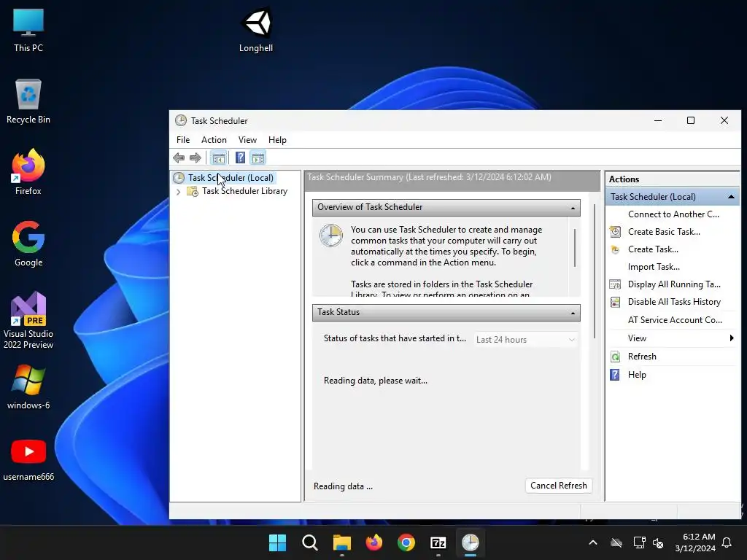This screenshot has width=747, height=560.
Task: Open the Windows Start button
Action: click(x=277, y=542)
